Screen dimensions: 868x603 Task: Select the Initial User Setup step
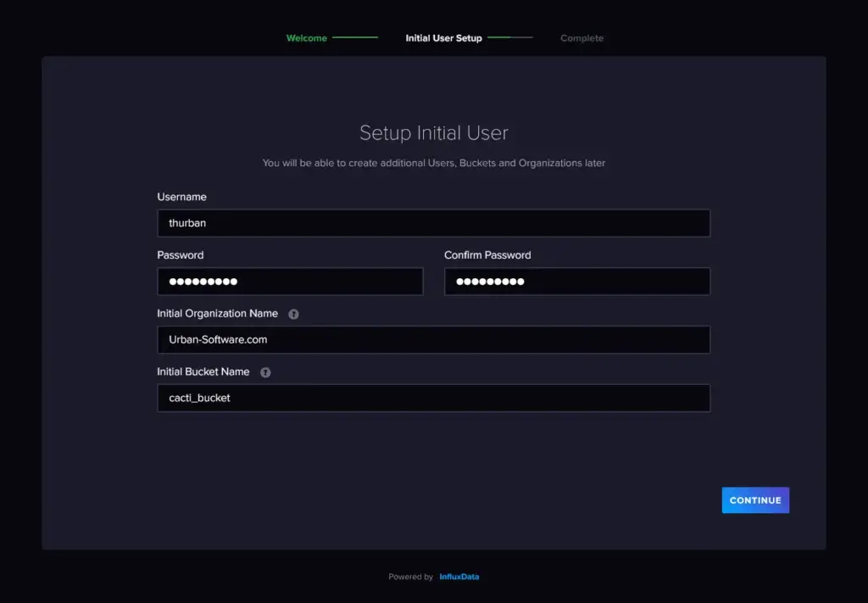click(443, 37)
